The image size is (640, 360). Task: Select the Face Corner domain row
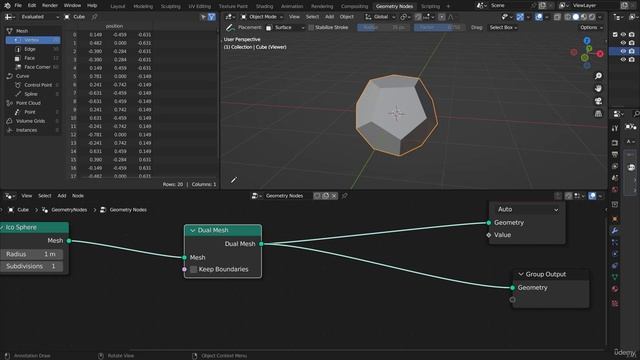(x=37, y=67)
